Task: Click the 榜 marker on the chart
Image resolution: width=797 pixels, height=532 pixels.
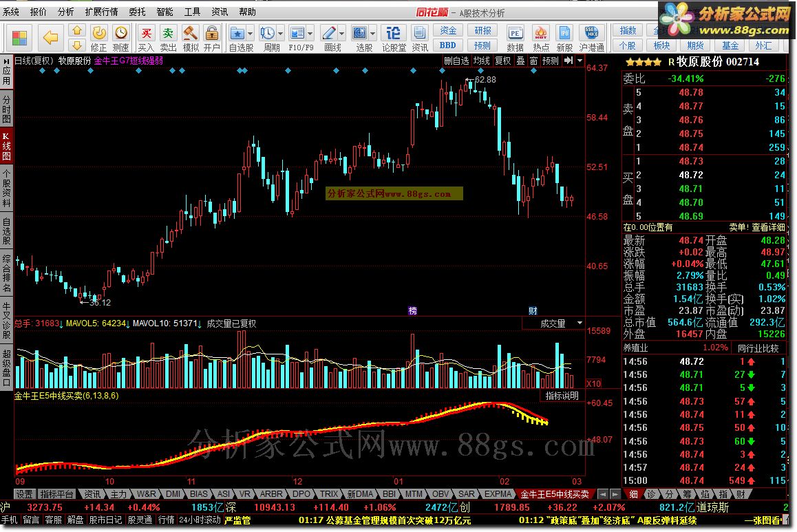Action: pos(413,311)
